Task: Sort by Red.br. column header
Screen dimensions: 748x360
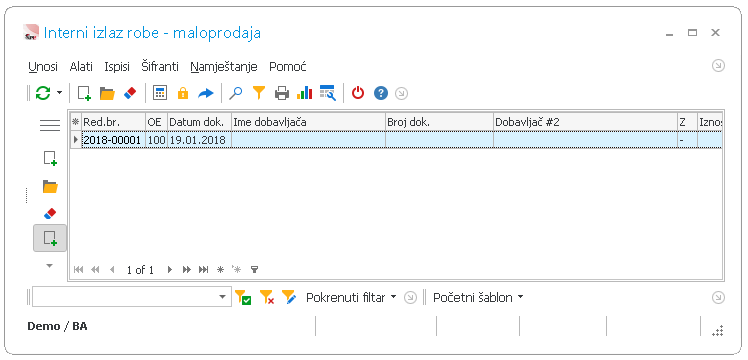Action: 113,123
